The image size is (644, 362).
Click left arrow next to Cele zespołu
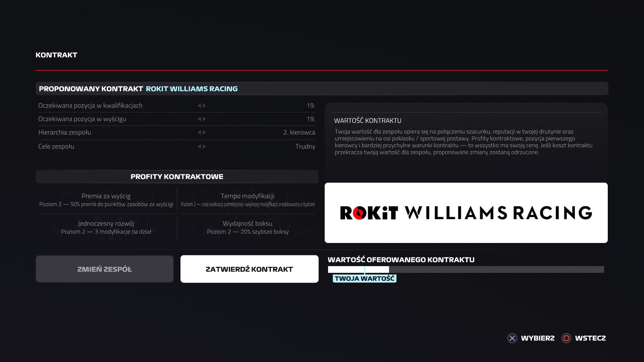(199, 146)
